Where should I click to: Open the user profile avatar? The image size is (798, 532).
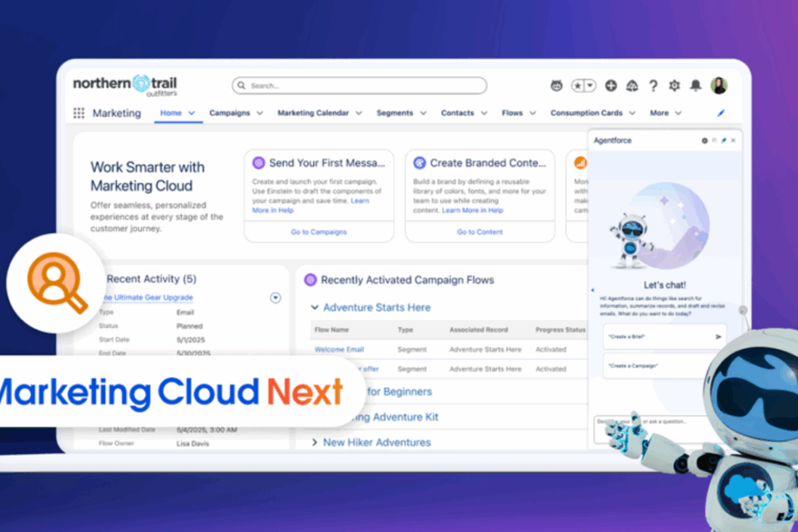(719, 86)
